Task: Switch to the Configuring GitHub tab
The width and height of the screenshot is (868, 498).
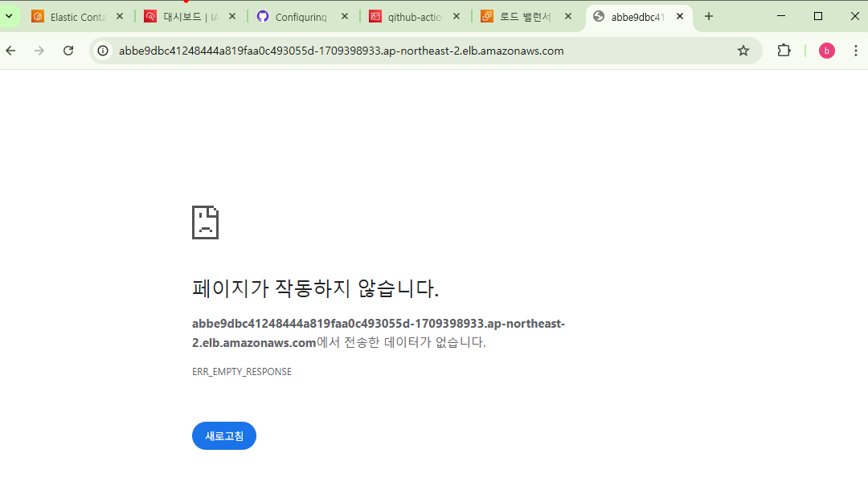Action: coord(301,17)
